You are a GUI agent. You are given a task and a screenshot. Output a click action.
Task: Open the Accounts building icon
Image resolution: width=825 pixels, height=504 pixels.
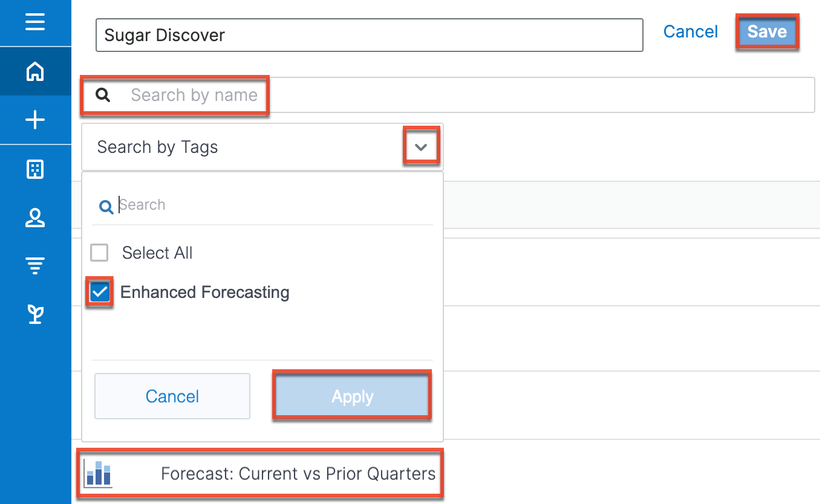click(35, 169)
